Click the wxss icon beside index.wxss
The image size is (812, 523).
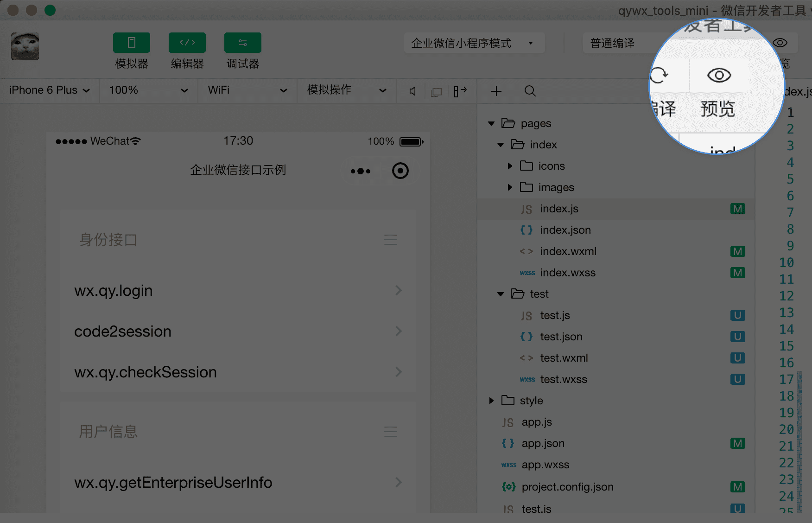pos(527,273)
